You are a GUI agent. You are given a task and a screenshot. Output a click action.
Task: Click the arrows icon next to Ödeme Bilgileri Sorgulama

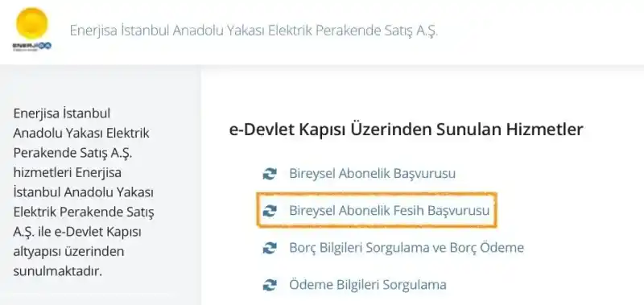click(x=270, y=285)
